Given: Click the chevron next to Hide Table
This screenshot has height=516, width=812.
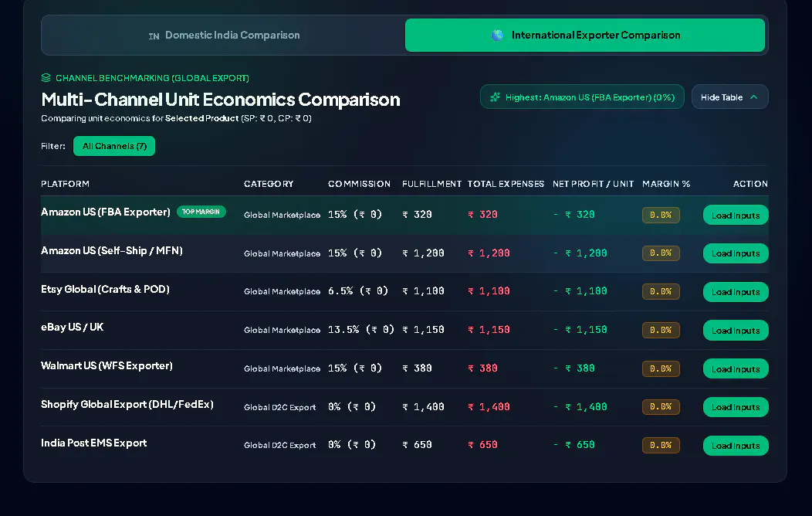Looking at the screenshot, I should pos(754,97).
